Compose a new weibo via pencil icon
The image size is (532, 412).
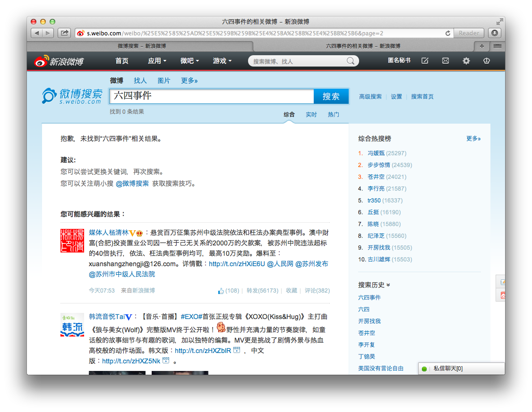(x=425, y=61)
